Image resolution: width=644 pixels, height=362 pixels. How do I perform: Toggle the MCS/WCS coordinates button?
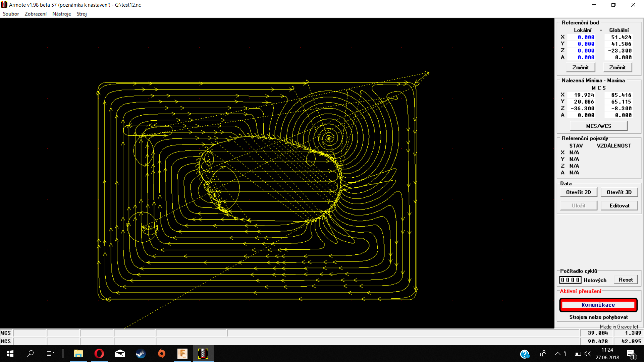598,126
